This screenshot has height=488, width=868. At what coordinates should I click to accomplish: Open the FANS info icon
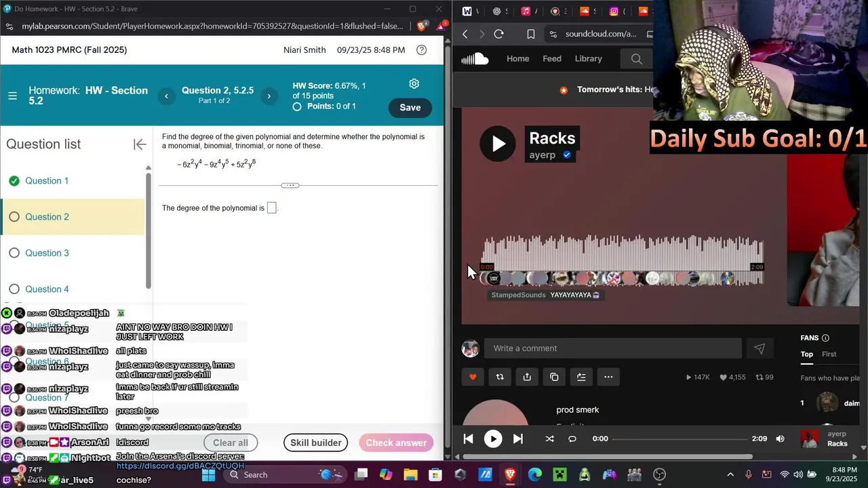point(825,338)
